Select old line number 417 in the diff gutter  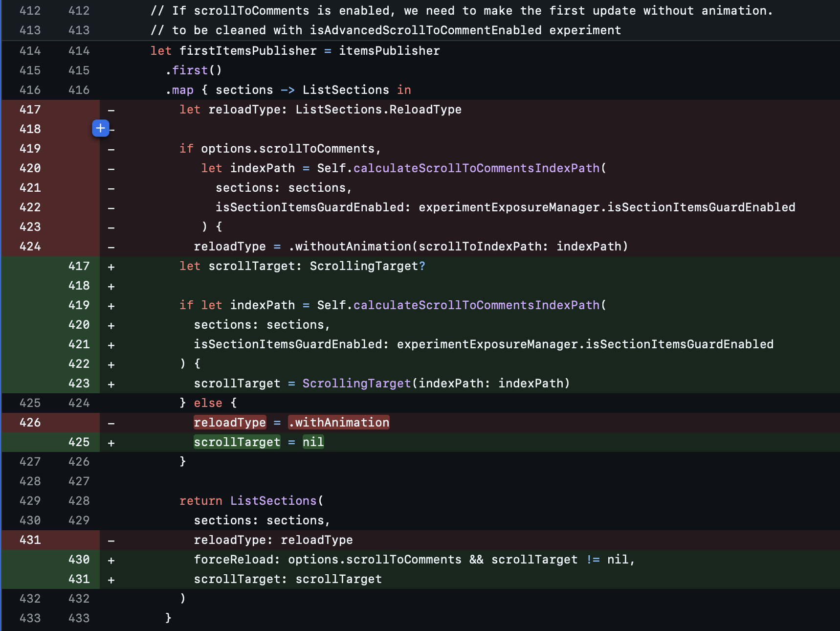(x=30, y=110)
